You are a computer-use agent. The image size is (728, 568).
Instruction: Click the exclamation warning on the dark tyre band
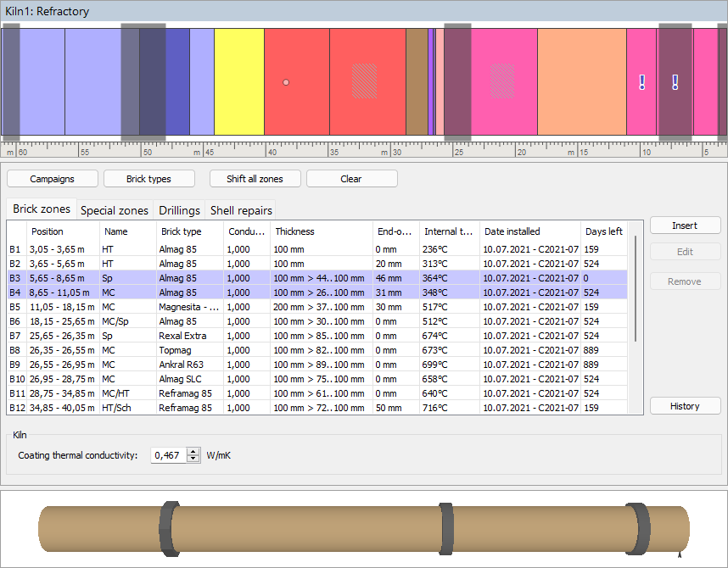tap(675, 82)
